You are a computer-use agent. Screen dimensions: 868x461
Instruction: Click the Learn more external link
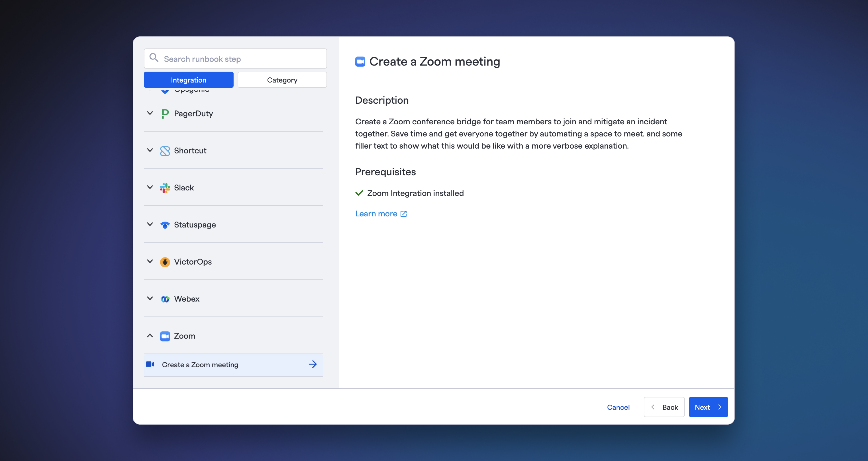point(381,213)
